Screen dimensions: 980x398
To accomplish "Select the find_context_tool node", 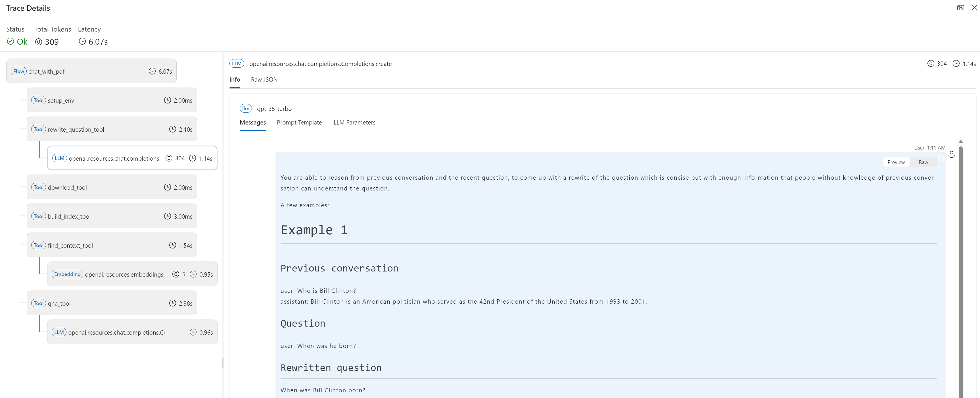I will pos(112,245).
